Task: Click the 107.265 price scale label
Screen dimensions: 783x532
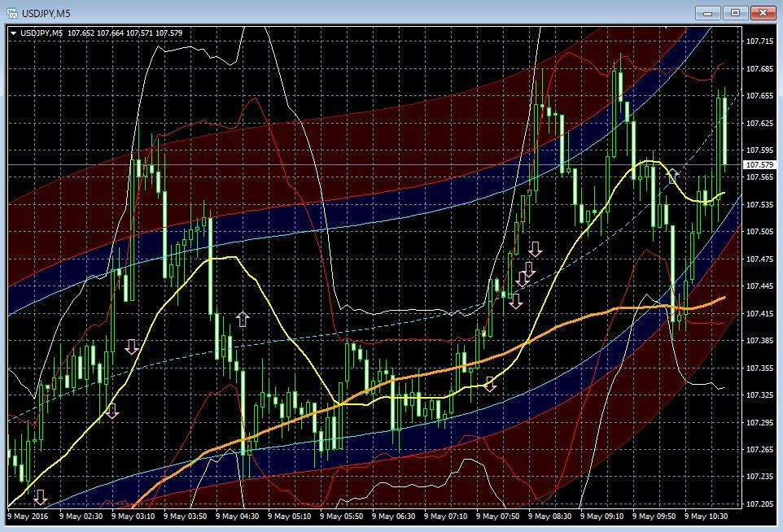Action: coord(759,449)
